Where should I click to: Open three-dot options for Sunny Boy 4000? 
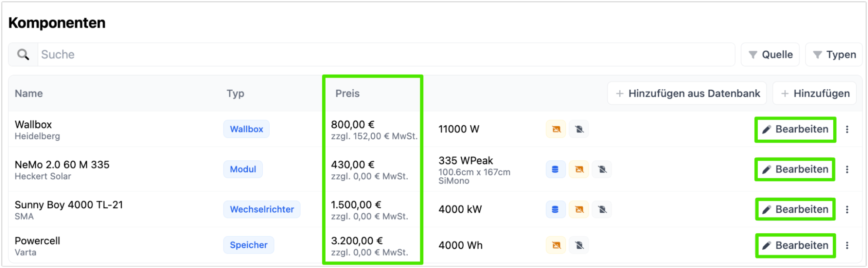tap(847, 209)
